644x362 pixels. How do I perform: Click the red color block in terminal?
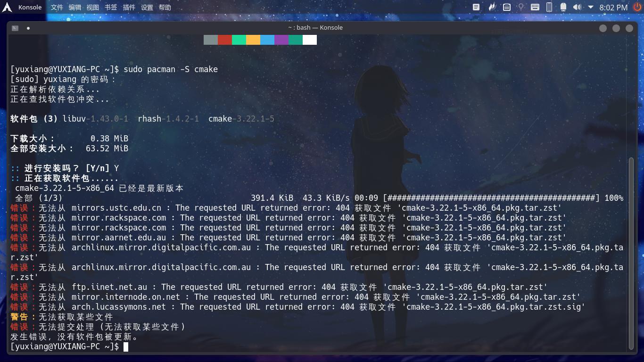point(225,40)
